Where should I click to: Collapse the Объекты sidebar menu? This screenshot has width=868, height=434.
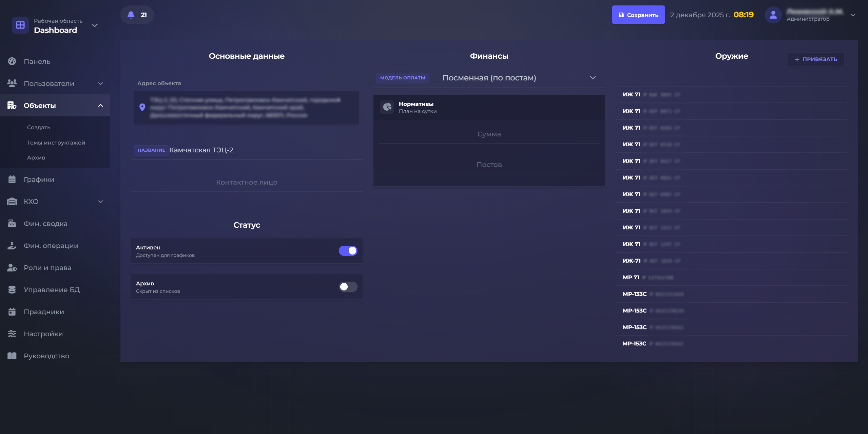click(x=100, y=106)
